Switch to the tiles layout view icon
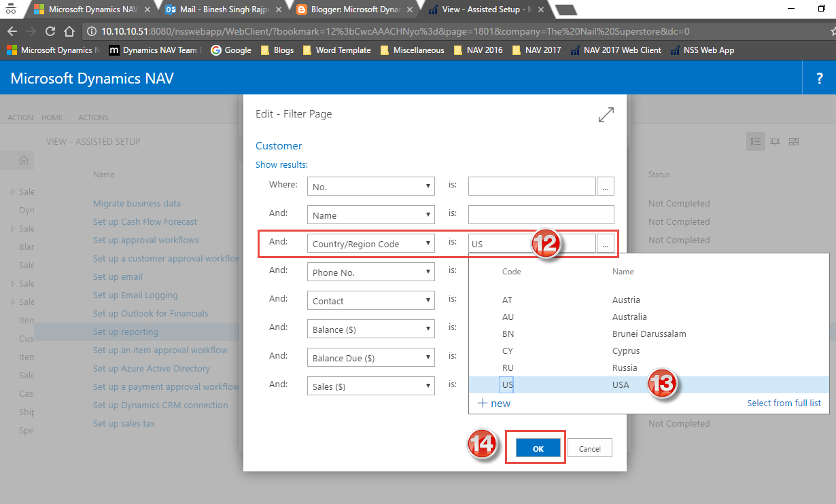This screenshot has height=504, width=836. coord(794,141)
